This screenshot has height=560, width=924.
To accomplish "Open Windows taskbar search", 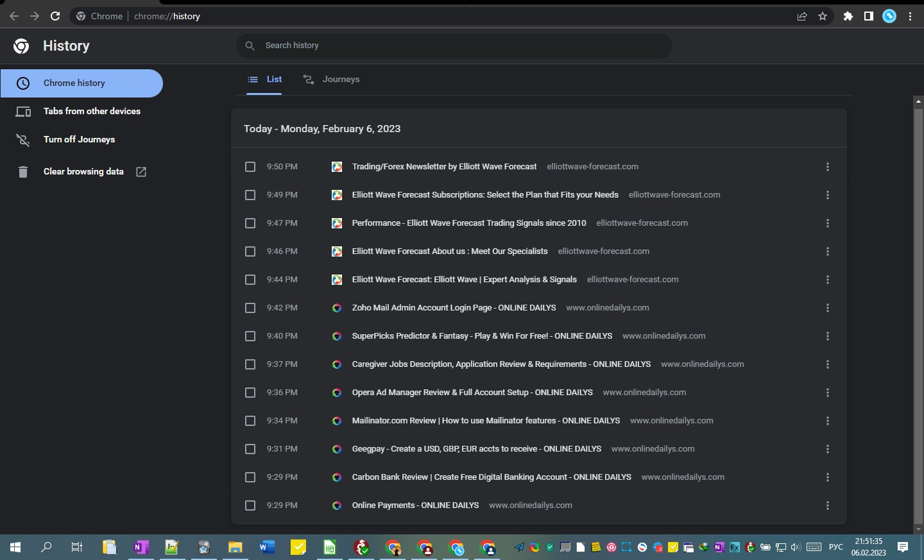I will pyautogui.click(x=46, y=547).
